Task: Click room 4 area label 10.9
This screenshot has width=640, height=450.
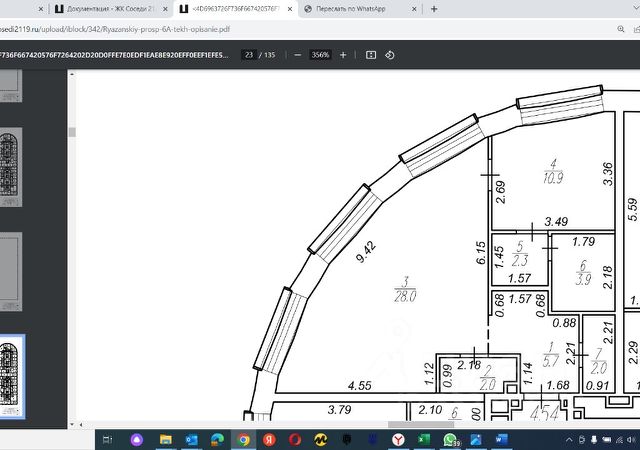Action: pyautogui.click(x=553, y=178)
